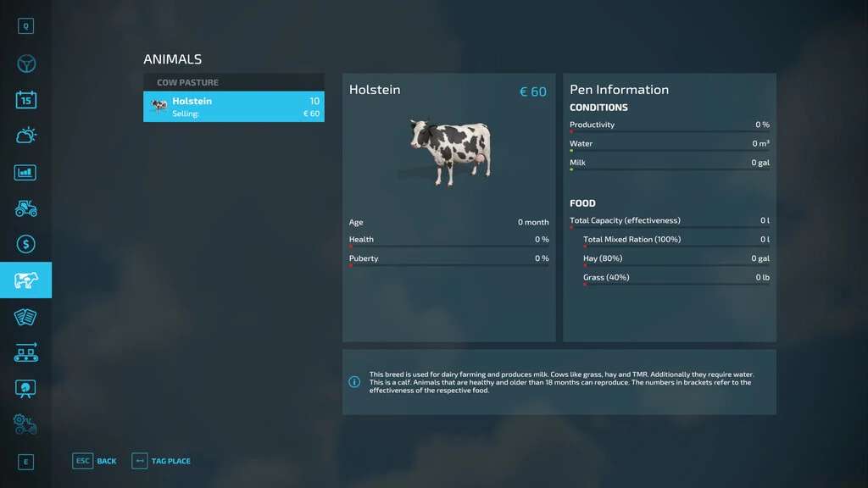Screen dimensions: 868x488
Task: Open the finances dollar icon
Action: (x=25, y=244)
